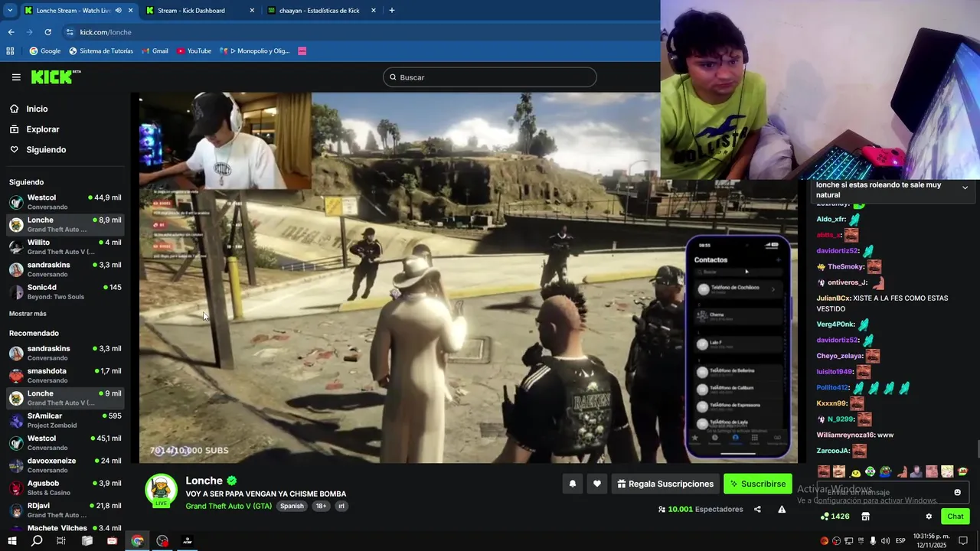Open smashdota recommended channel
Image resolution: width=980 pixels, height=551 pixels.
tap(65, 376)
